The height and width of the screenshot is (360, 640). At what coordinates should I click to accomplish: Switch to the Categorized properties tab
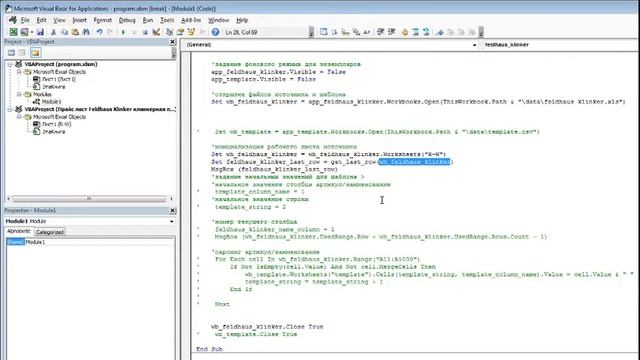pyautogui.click(x=49, y=232)
